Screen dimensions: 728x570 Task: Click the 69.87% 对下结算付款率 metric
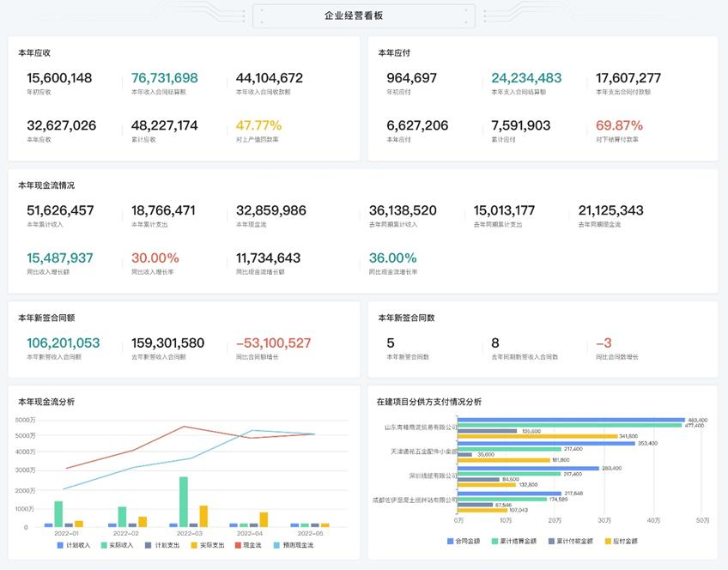(x=619, y=125)
